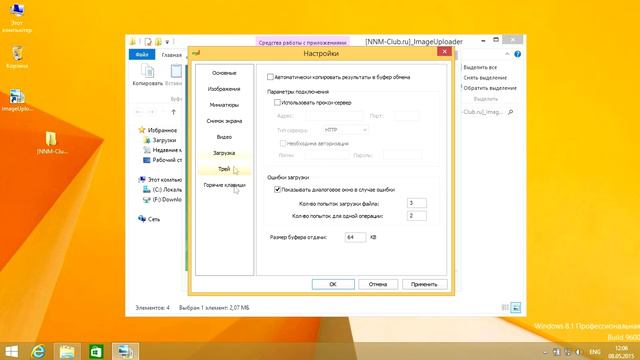Viewport: 640px width, 360px height.
Task: Select Рабочий стол in Explorer navigation pane
Action: [162, 160]
